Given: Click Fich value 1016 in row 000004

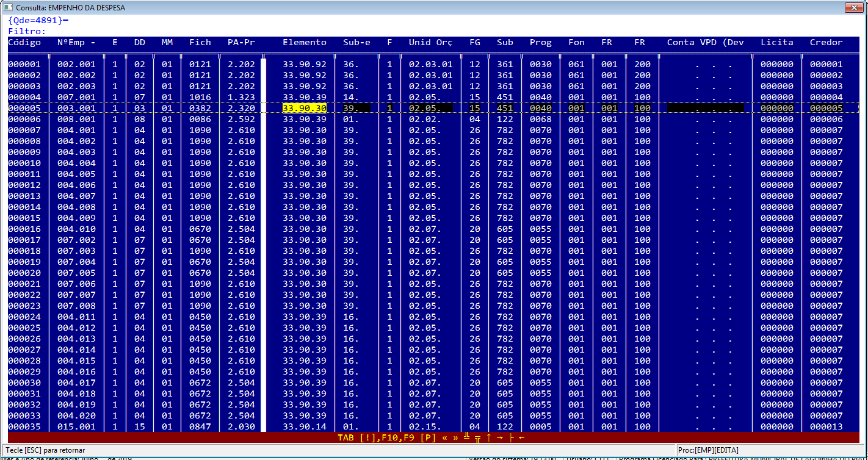Looking at the screenshot, I should [200, 98].
